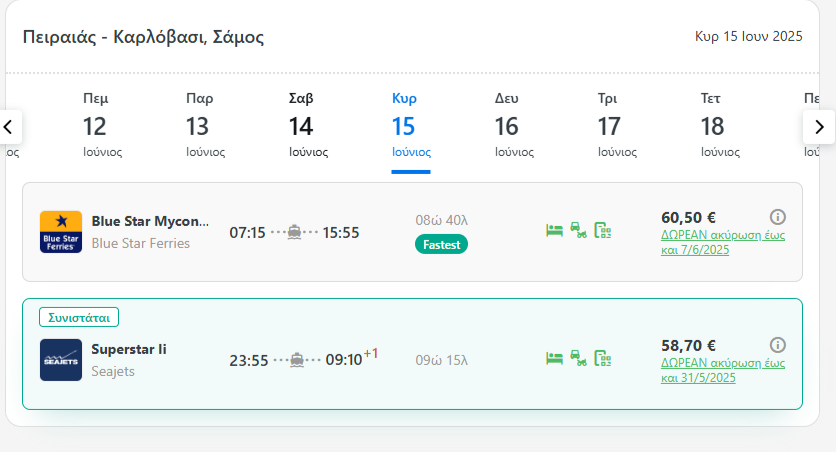
Task: Click the vehicle icon on Superstar II row
Action: click(x=578, y=358)
